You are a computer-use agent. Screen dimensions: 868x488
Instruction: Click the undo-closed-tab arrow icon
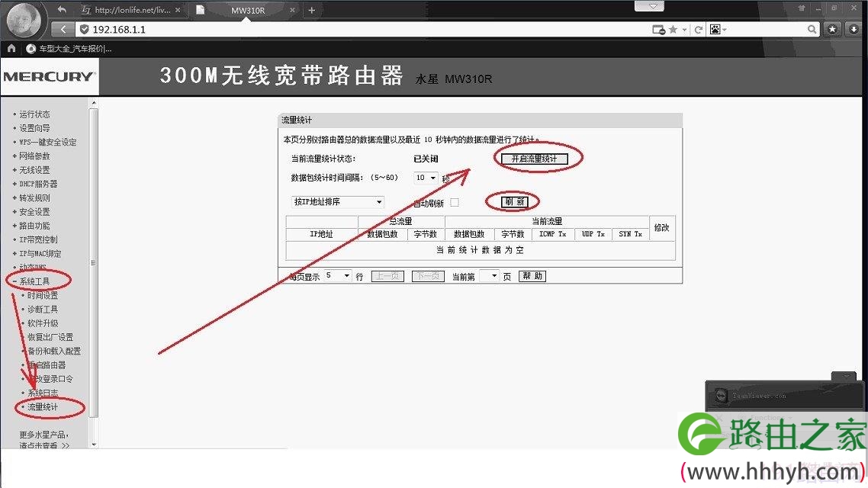coord(62,9)
